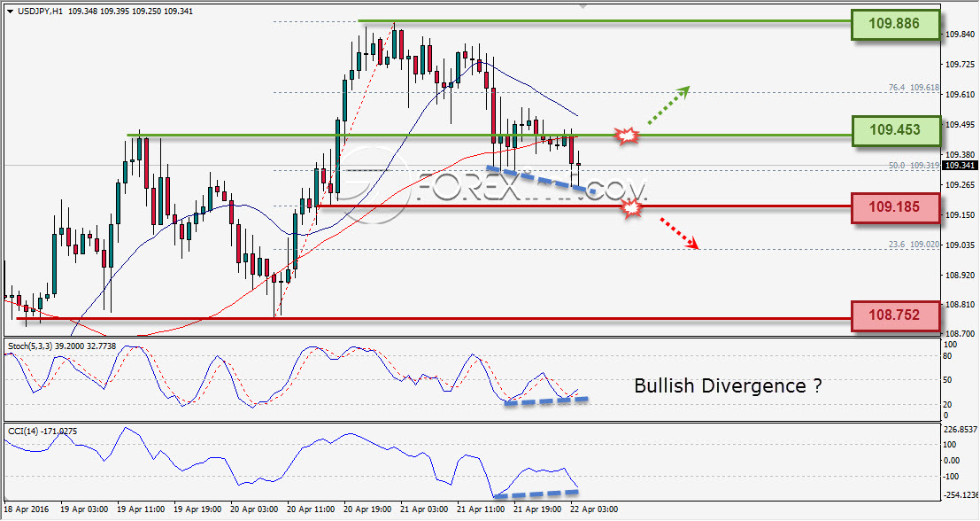Select the 109.453 resistance level label
The image size is (980, 521).
[895, 130]
